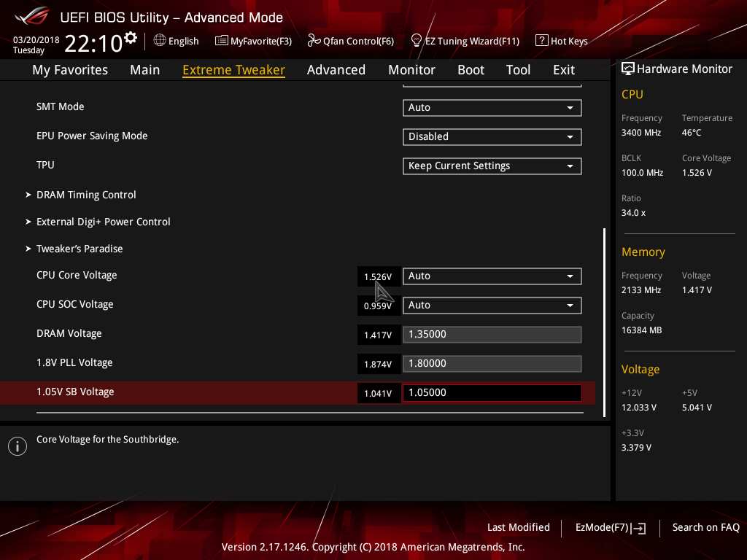Open the CPU SOC Voltage dropdown

(x=492, y=306)
